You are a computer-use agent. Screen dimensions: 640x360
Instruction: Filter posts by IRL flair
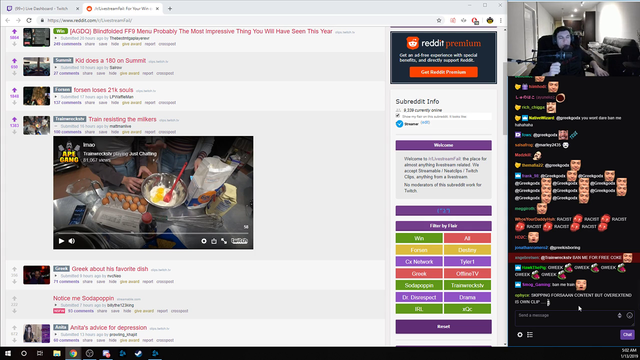pos(419,309)
